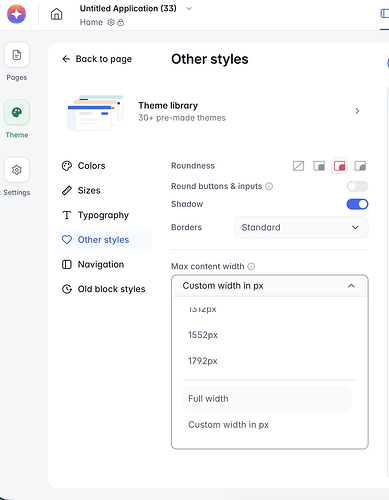389x500 pixels.
Task: Open the Navigation theme section
Action: point(104,264)
